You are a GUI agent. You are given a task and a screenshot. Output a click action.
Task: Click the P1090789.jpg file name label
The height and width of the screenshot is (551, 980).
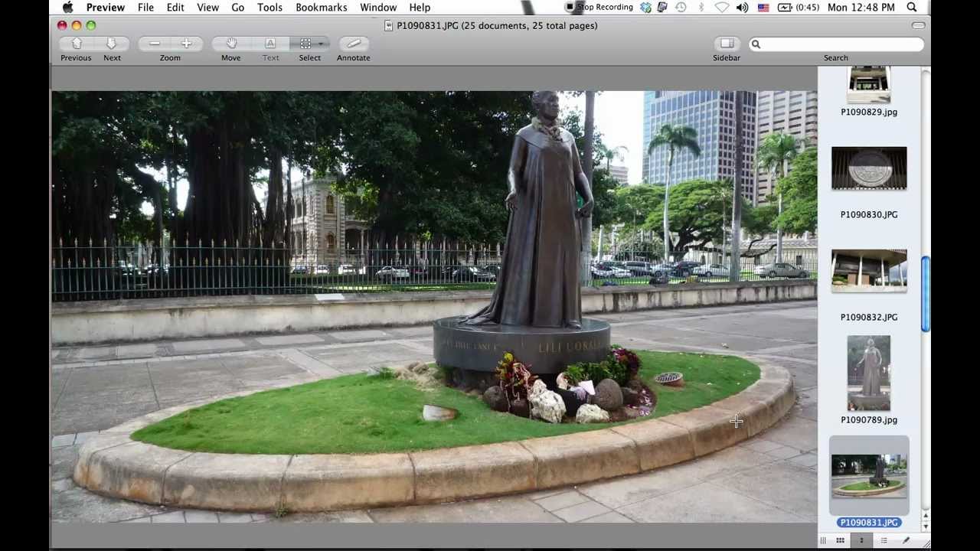(x=869, y=420)
